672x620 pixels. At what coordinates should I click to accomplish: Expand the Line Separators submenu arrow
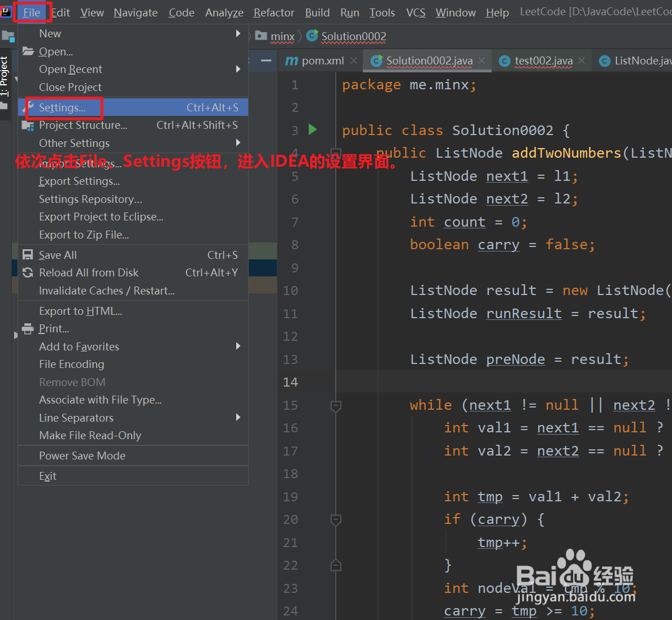(x=239, y=417)
